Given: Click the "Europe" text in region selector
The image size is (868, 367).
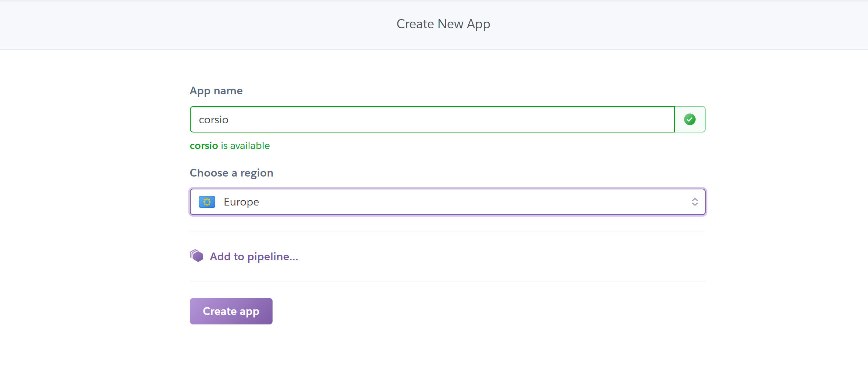Looking at the screenshot, I should (x=241, y=202).
